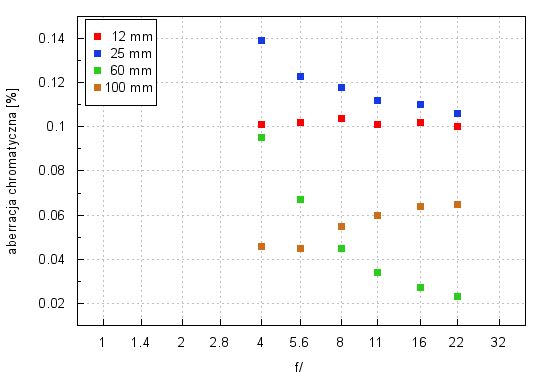Click the 32 label on the x-axis
Viewport: 550px width, 380px height.
click(x=498, y=342)
